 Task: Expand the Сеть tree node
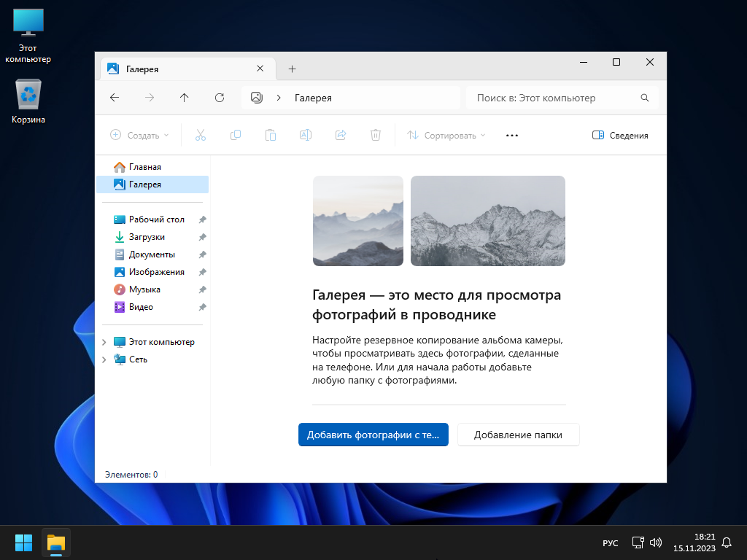[104, 359]
